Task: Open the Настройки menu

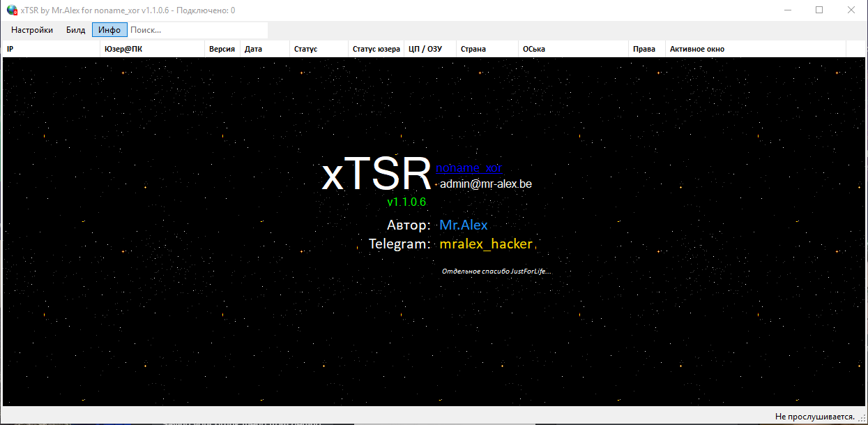Action: point(32,30)
